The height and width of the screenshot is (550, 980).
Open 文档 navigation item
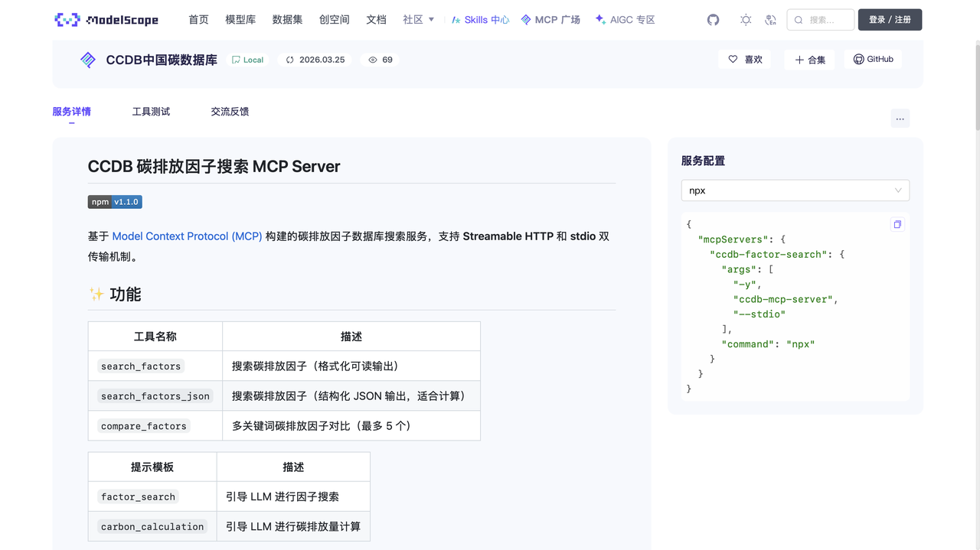[376, 20]
